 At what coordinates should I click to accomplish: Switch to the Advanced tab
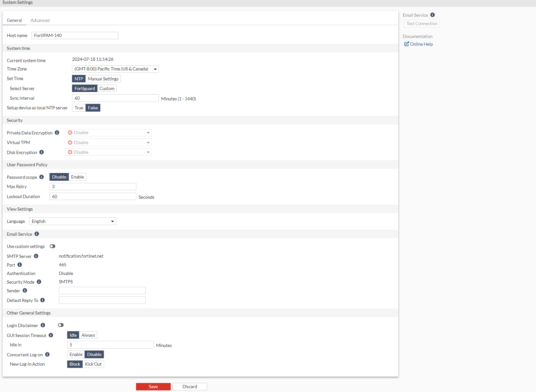coord(40,20)
